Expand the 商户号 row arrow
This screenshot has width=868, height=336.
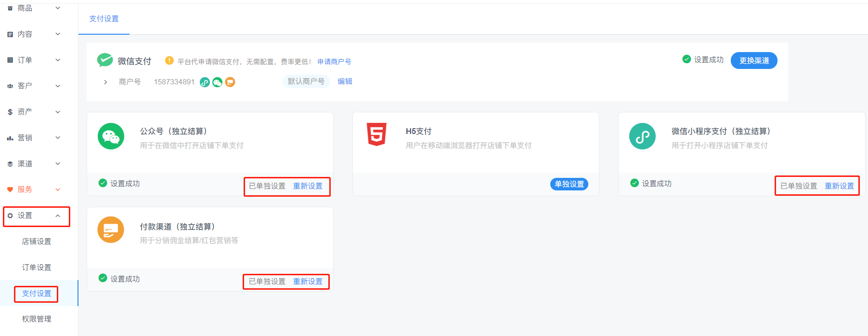click(105, 82)
